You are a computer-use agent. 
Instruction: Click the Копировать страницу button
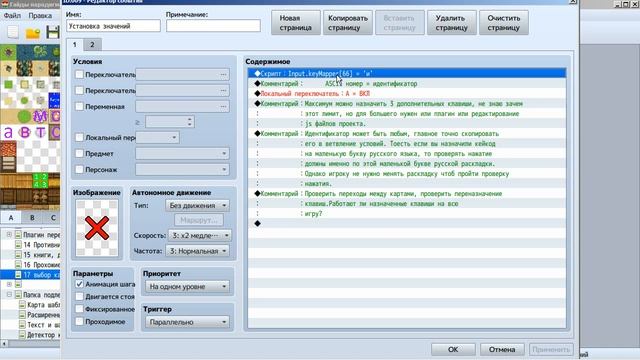(x=348, y=23)
